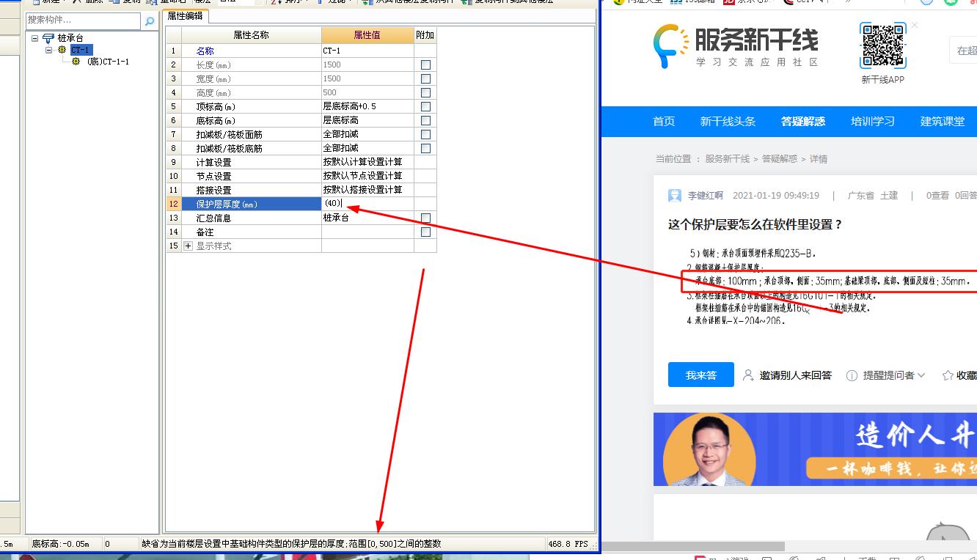
Task: Toggle 附加 checkbox for 汇总信息 row
Action: click(x=425, y=218)
